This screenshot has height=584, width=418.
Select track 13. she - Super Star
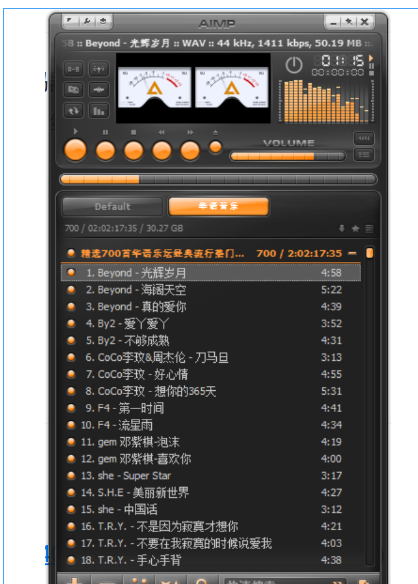(x=211, y=476)
